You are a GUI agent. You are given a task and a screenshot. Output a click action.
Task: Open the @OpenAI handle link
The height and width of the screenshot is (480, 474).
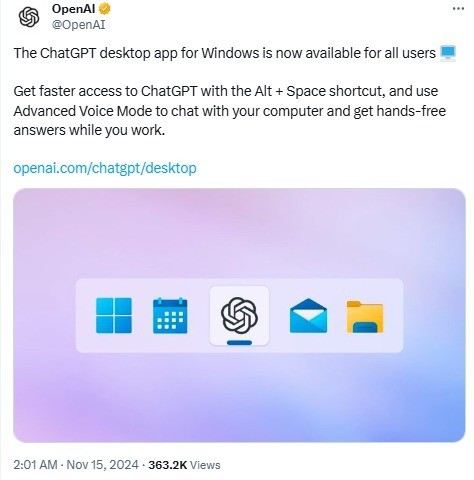point(78,25)
